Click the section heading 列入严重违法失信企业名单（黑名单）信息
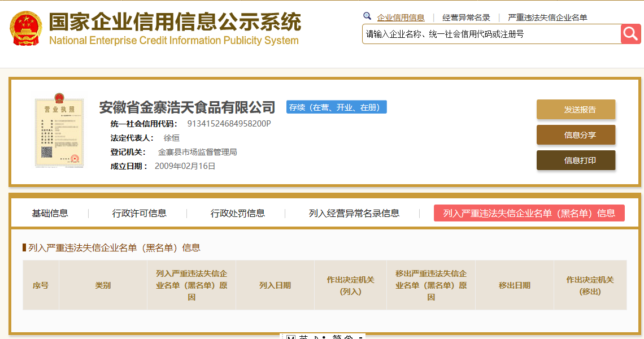644x339 pixels. click(x=114, y=248)
